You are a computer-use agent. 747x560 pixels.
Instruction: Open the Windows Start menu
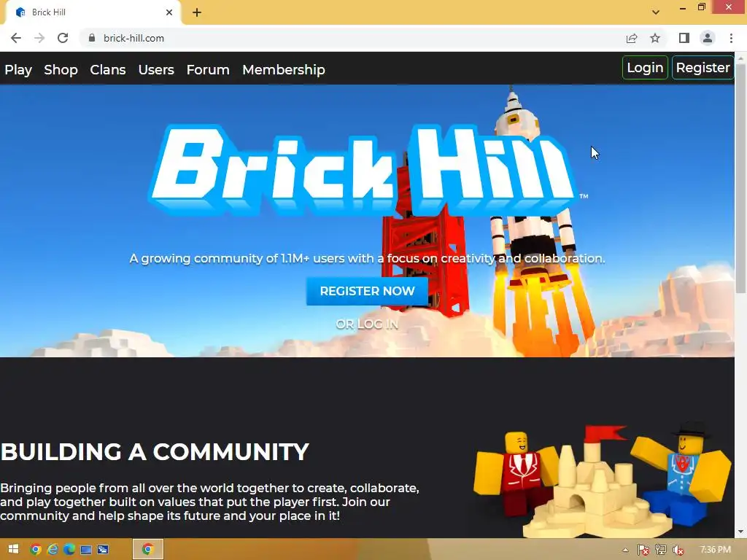pyautogui.click(x=13, y=549)
